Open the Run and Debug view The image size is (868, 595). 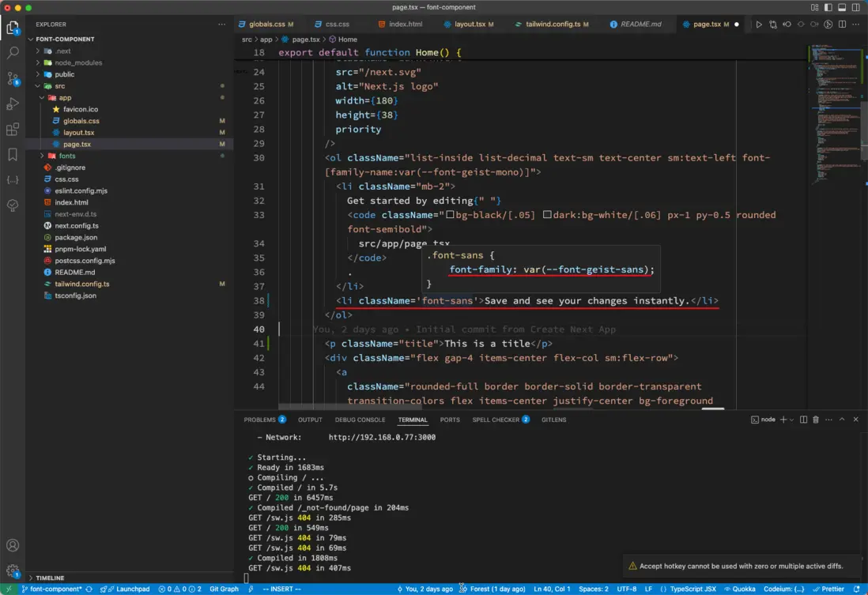[x=13, y=104]
